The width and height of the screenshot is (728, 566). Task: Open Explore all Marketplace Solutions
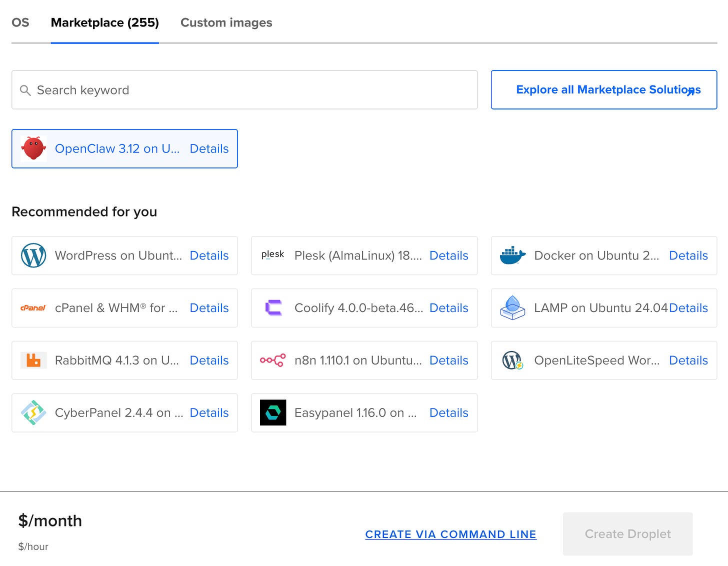pos(604,90)
